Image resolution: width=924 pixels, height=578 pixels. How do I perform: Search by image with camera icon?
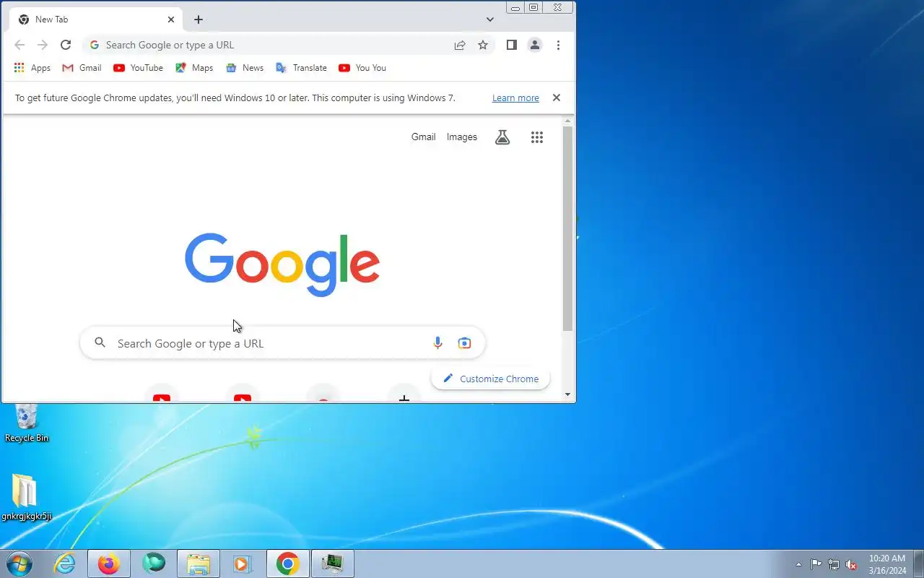465,343
